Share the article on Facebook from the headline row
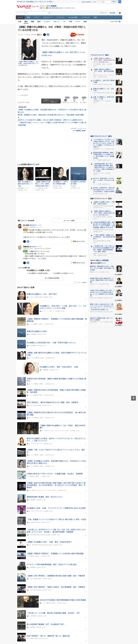Viewport: 138px width, 644px height. tap(48, 35)
